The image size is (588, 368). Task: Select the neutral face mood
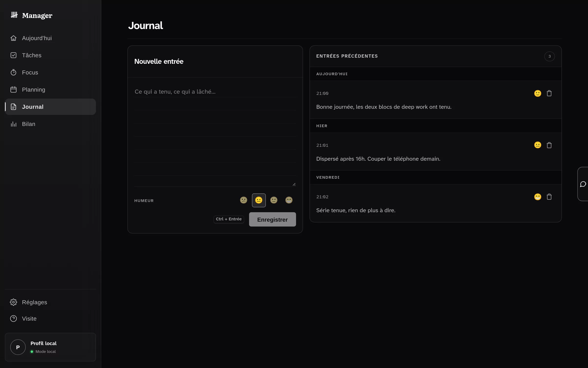click(259, 200)
